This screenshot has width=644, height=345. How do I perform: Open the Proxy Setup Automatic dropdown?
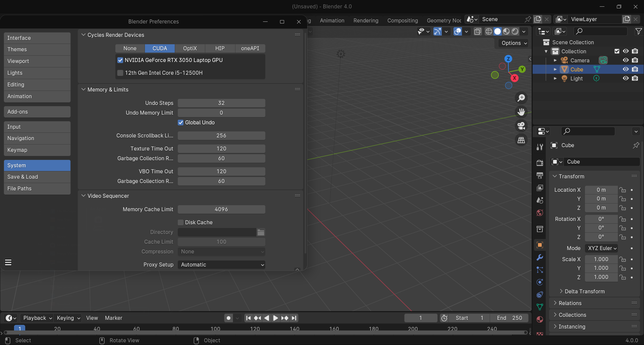[221, 265]
